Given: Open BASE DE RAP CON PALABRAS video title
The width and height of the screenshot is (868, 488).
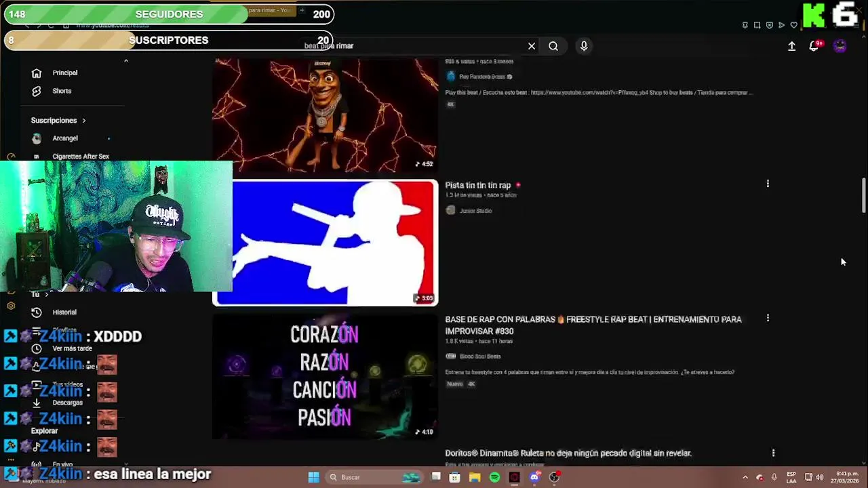Looking at the screenshot, I should (593, 325).
